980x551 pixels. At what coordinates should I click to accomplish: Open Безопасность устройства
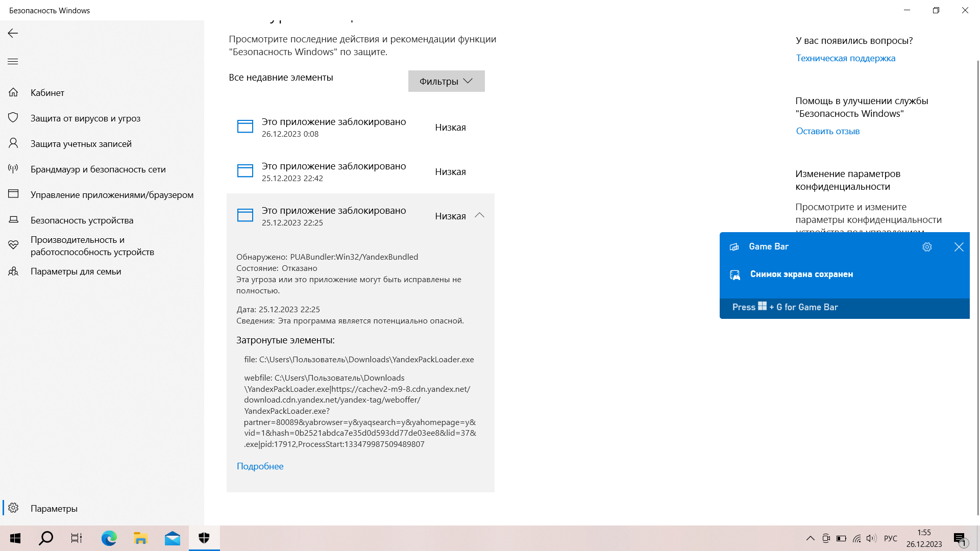click(102, 220)
